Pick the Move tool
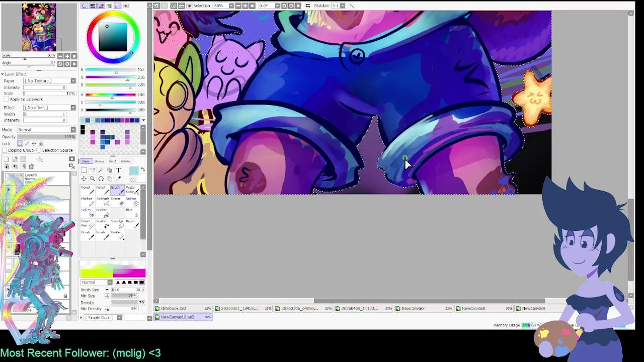Screen dimensions: 644x362 point(84,178)
